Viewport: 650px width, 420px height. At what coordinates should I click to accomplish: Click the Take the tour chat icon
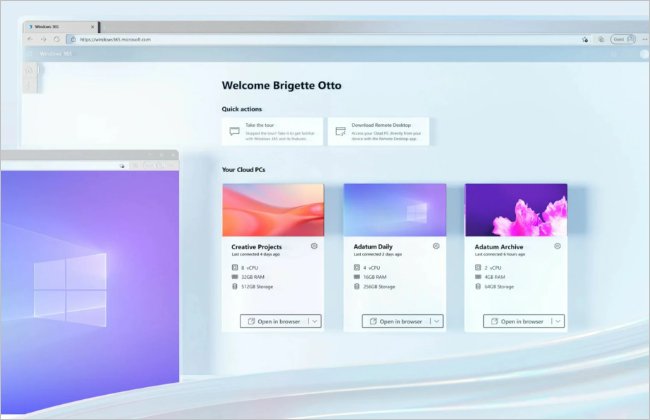point(235,131)
